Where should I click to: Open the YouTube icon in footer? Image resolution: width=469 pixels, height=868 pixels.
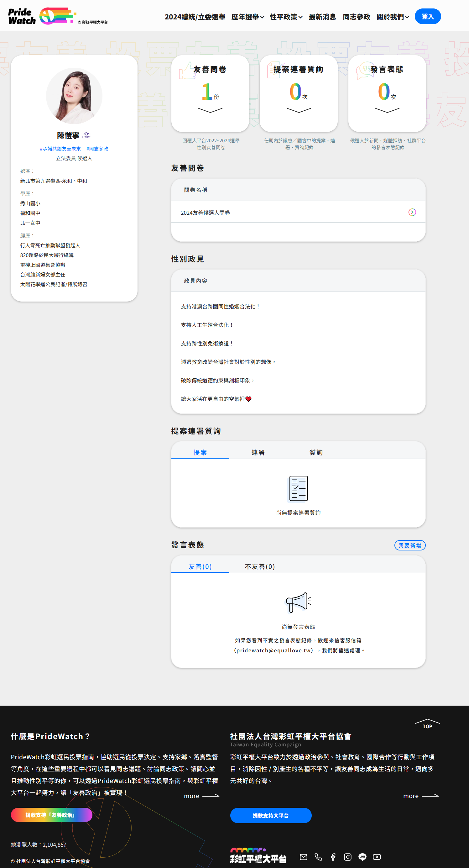[377, 857]
